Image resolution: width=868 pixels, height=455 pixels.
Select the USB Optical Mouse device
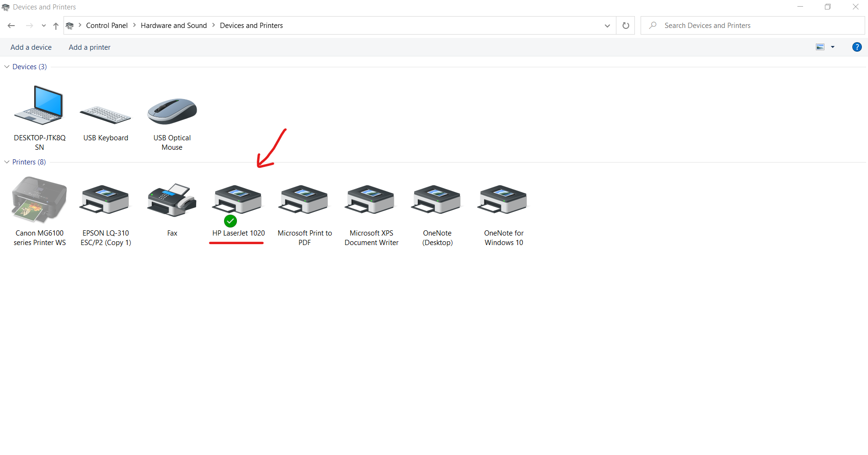[x=172, y=111]
